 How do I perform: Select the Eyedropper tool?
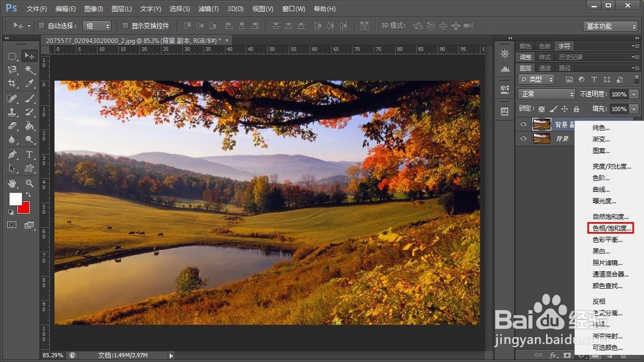click(29, 83)
